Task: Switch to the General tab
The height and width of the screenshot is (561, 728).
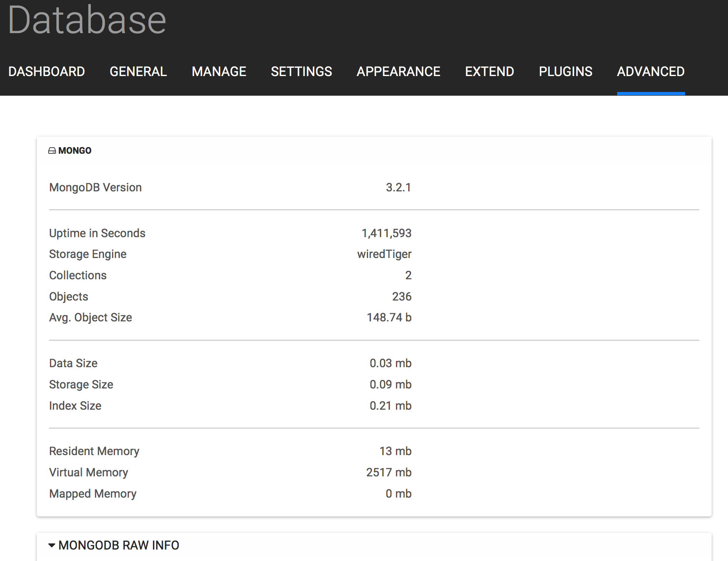Action: coord(138,72)
